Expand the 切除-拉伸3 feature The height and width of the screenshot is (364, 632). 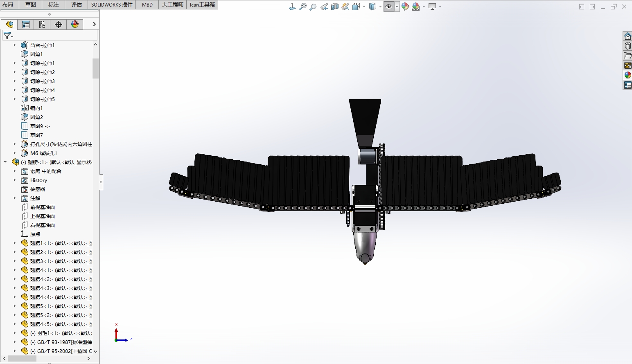pos(15,81)
